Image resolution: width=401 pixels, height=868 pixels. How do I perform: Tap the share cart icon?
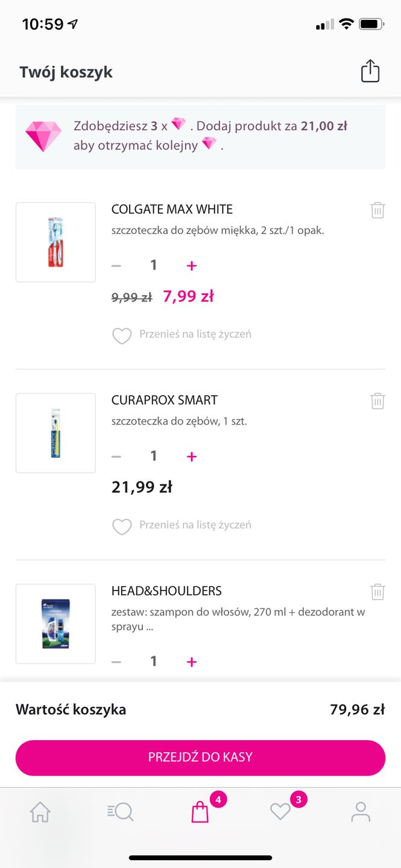tap(370, 71)
